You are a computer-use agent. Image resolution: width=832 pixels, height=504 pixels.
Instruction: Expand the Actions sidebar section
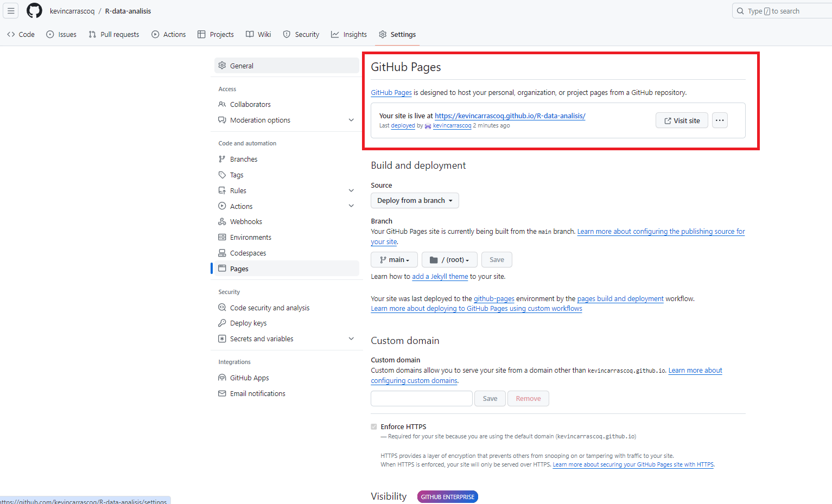point(351,206)
